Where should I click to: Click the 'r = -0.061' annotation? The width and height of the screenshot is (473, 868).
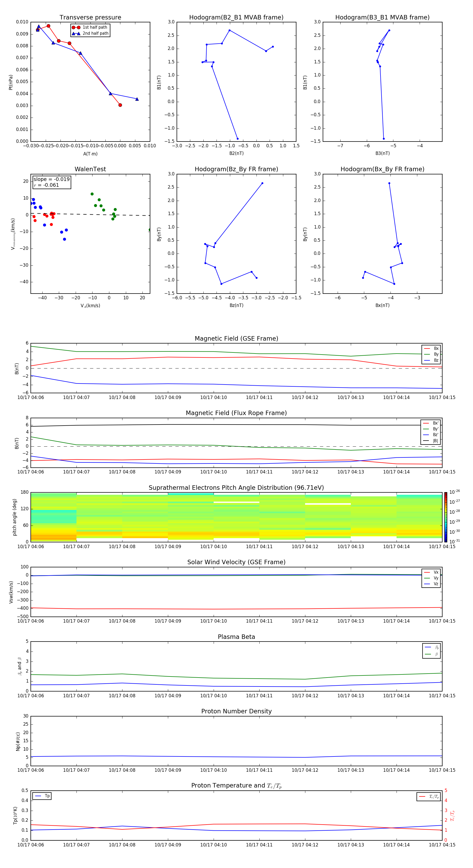[47, 185]
